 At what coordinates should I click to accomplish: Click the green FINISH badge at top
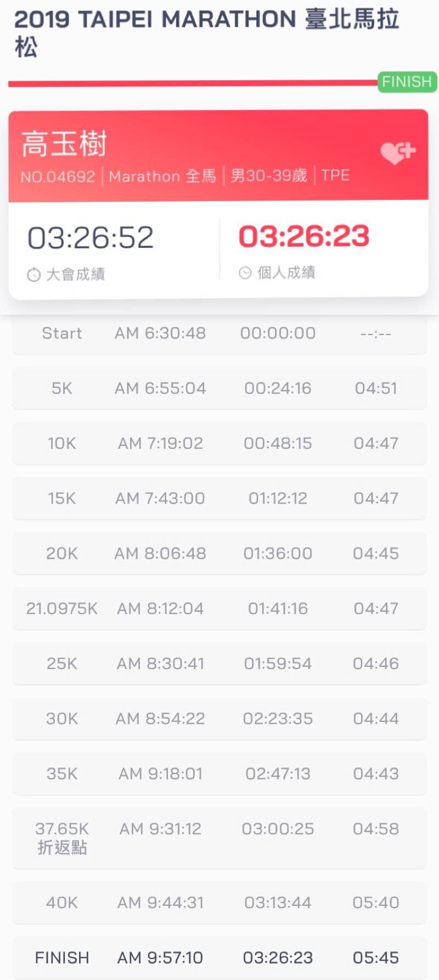click(407, 82)
